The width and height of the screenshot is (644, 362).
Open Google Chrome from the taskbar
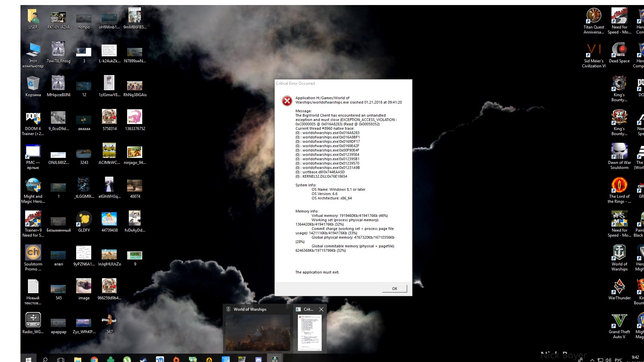pyautogui.click(x=94, y=360)
